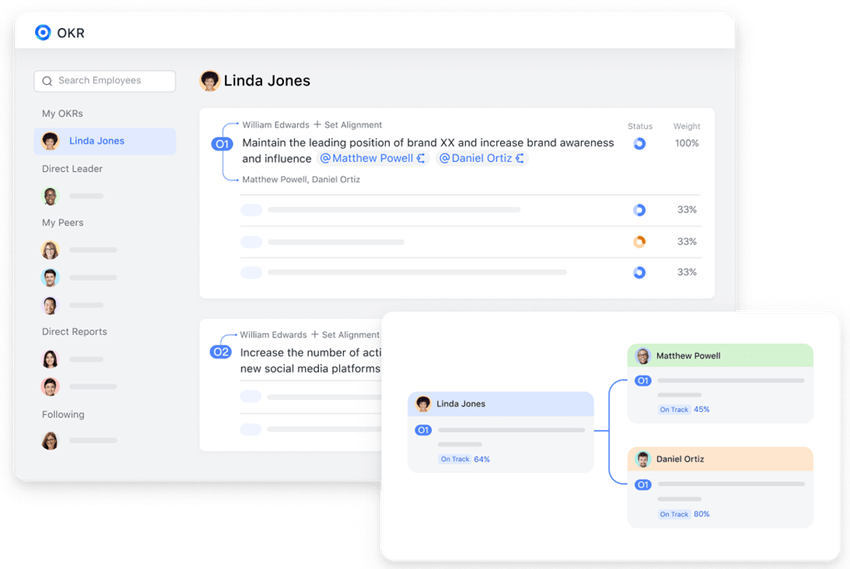The width and height of the screenshot is (850, 569).
Task: Click the Weight column header
Action: (x=686, y=127)
